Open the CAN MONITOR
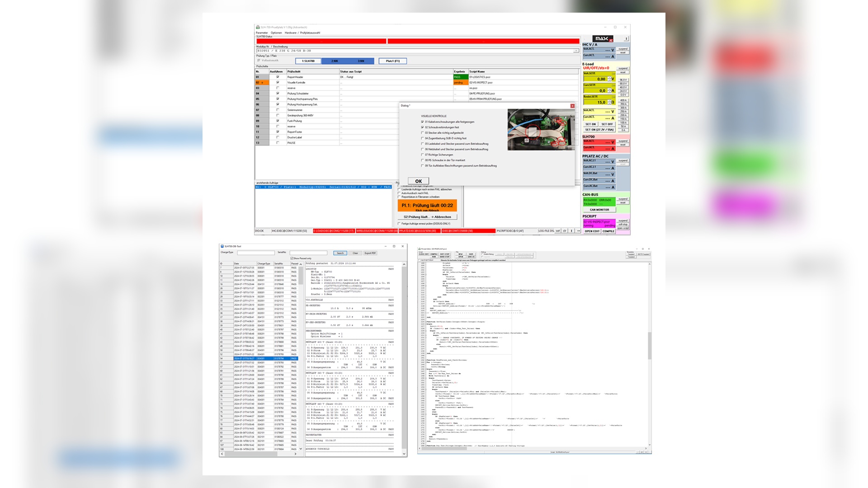 point(599,210)
